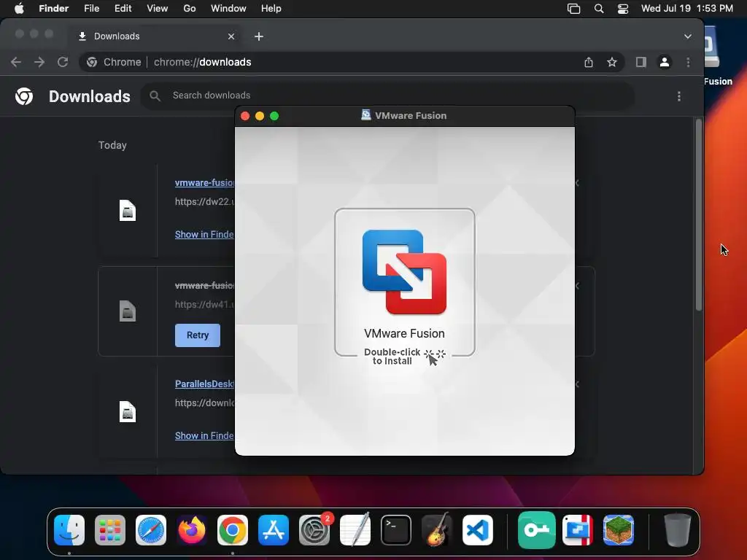This screenshot has height=560, width=747.
Task: Click Show in Finder for vmware-fusion download
Action: point(204,234)
